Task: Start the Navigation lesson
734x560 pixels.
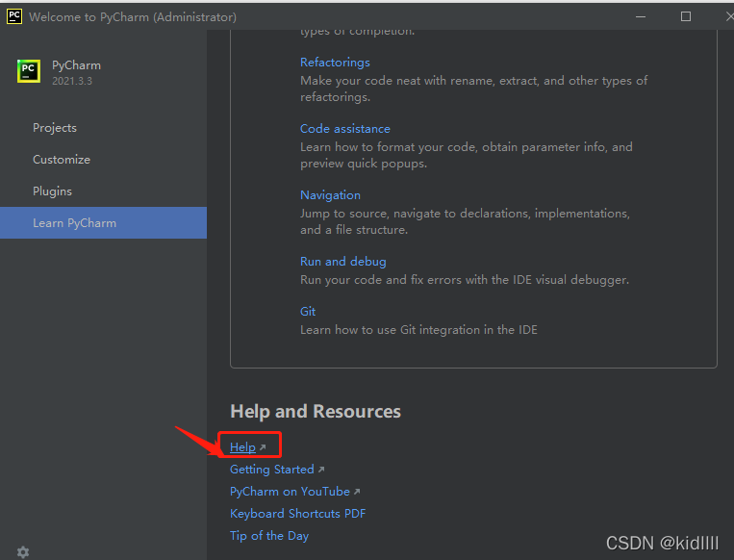Action: click(330, 195)
